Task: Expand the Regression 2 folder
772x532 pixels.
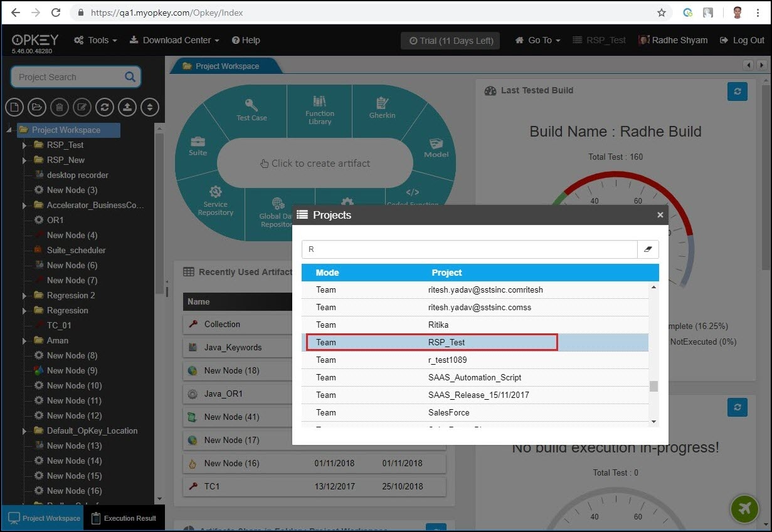Action: [24, 295]
